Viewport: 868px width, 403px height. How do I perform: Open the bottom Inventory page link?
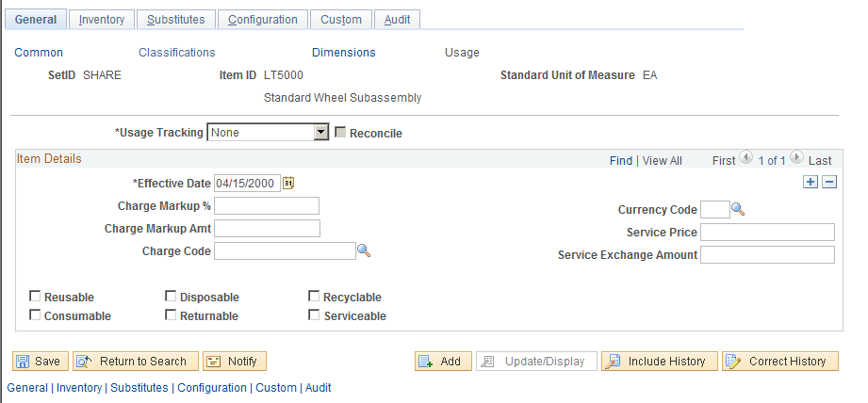point(79,388)
